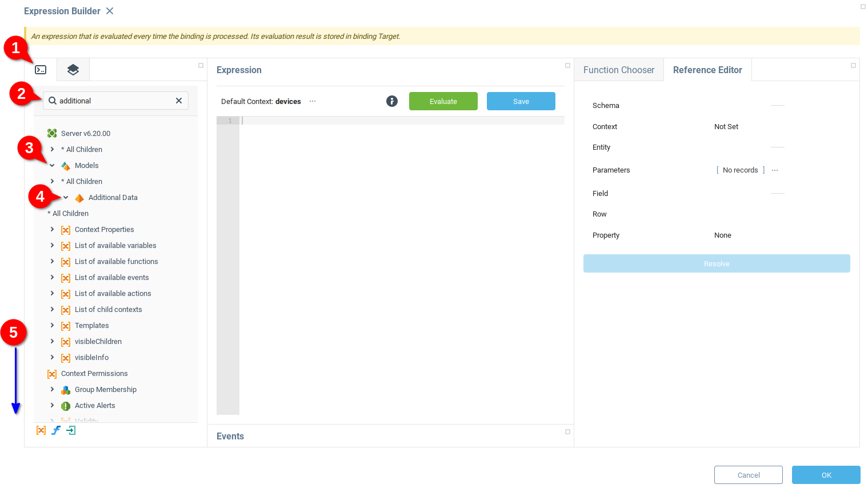Viewport: 868px width, 488px height.
Task: Click the Templates variable icon
Action: [x=66, y=326]
